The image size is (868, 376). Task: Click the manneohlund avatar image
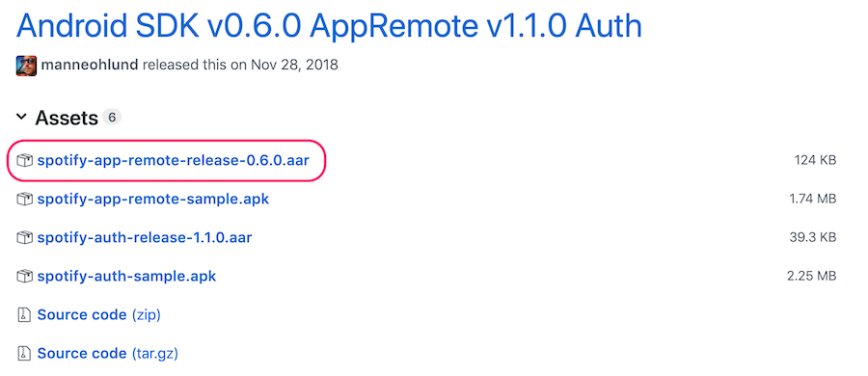pos(26,66)
